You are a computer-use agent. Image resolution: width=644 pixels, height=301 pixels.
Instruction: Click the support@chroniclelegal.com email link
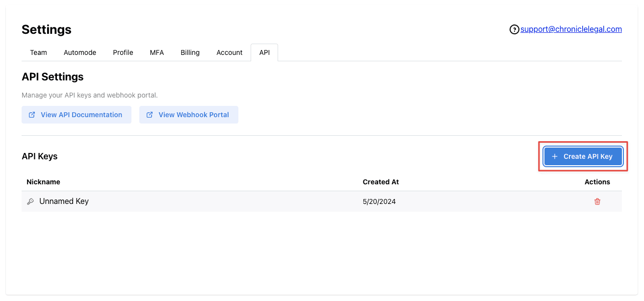pyautogui.click(x=571, y=29)
